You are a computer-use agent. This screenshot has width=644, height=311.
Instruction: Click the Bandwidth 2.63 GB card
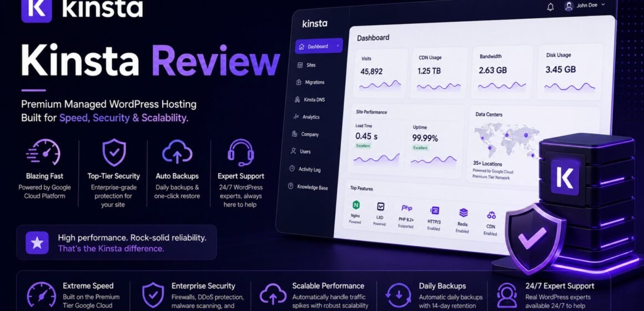click(x=502, y=72)
